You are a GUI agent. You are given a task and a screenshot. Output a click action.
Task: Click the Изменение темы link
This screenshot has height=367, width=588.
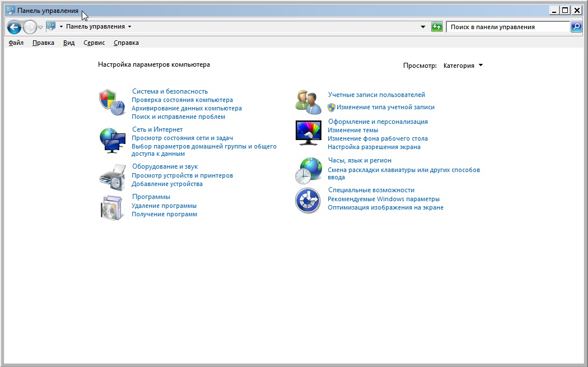(352, 130)
